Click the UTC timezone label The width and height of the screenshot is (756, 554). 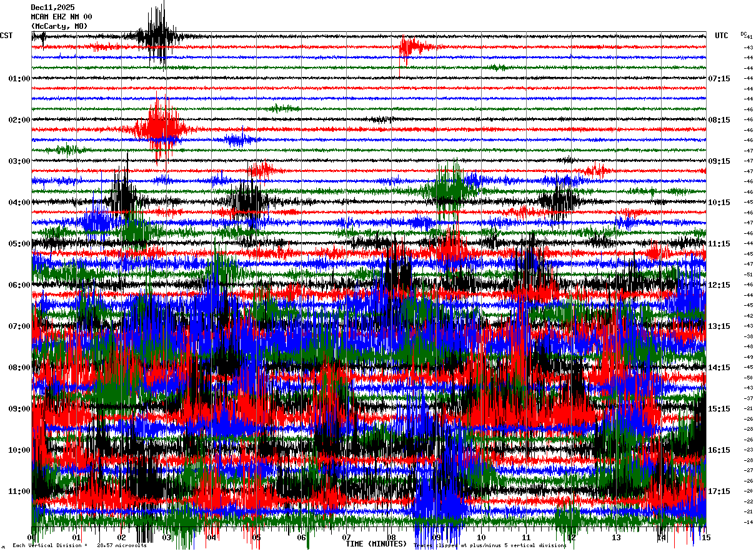coord(722,36)
